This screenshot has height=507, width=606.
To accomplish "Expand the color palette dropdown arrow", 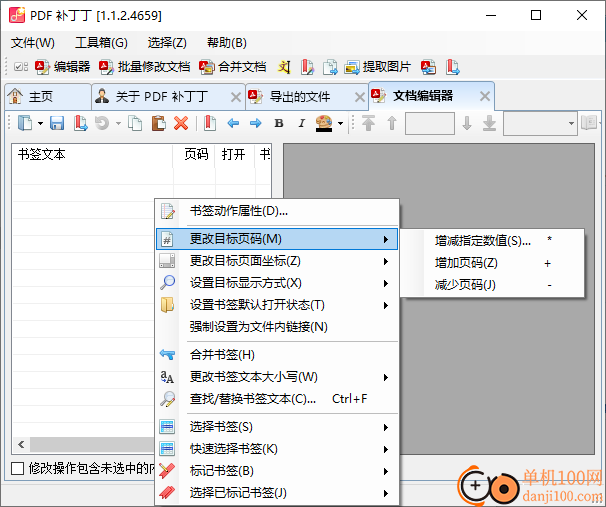I will pyautogui.click(x=340, y=123).
